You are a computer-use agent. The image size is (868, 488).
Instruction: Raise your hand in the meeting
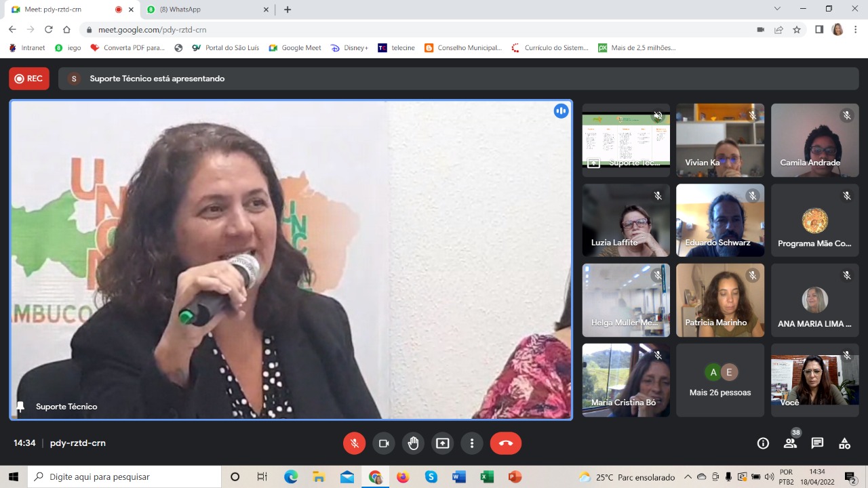[x=413, y=443]
